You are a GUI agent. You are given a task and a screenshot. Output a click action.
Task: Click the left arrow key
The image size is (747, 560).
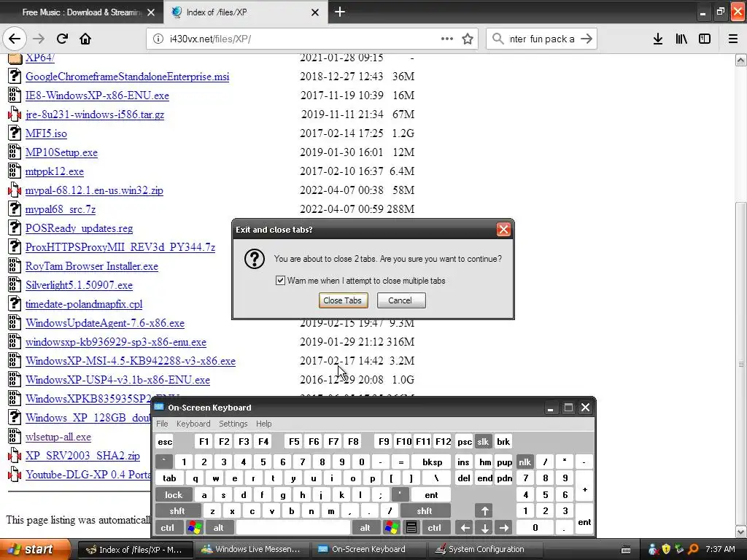[465, 528]
